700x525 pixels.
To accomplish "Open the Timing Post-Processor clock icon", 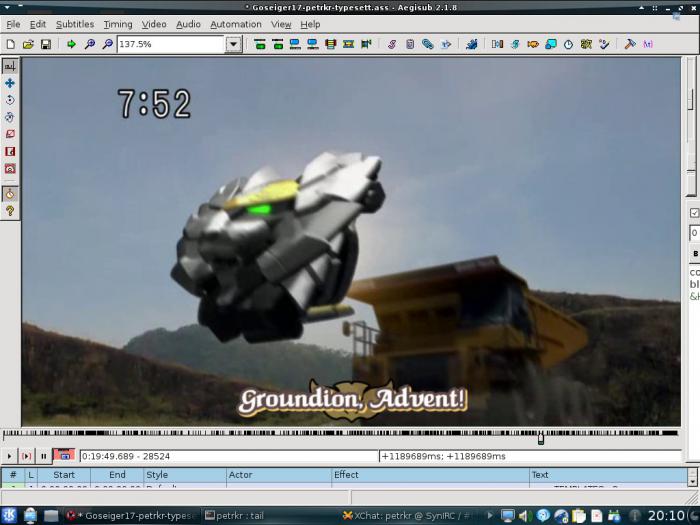I will tap(568, 44).
